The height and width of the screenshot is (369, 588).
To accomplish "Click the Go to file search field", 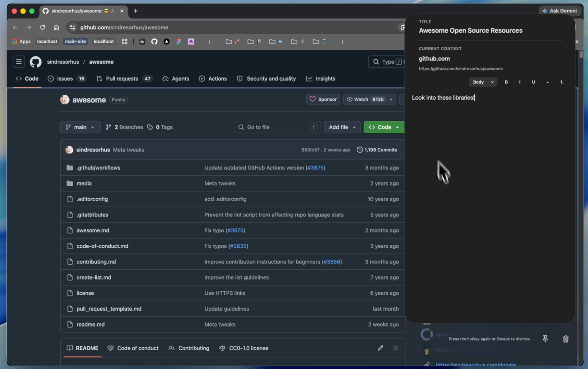I will (277, 127).
